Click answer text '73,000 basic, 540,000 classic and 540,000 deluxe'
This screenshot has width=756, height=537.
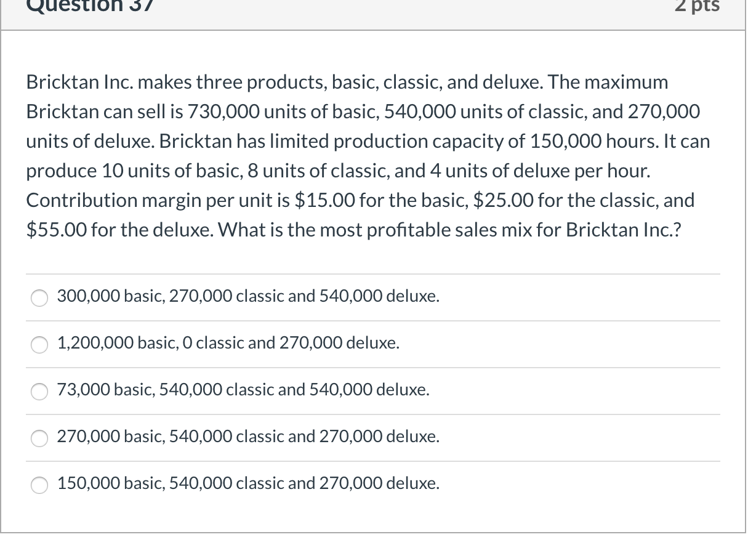tap(243, 390)
